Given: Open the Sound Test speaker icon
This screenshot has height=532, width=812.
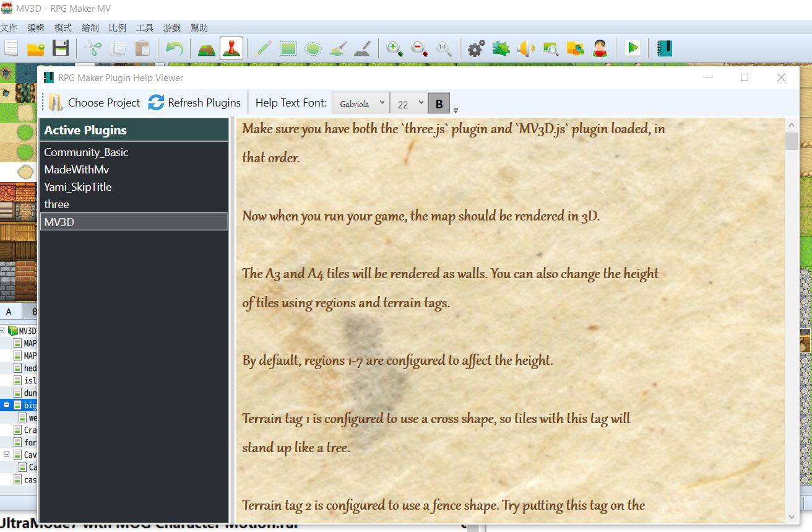Looking at the screenshot, I should click(525, 48).
